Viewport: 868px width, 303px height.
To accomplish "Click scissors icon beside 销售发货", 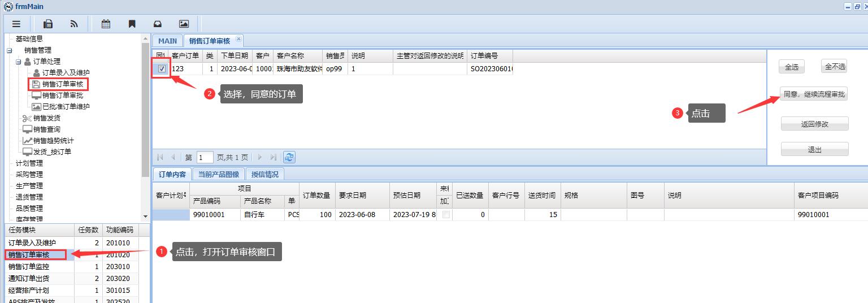I will [x=27, y=118].
